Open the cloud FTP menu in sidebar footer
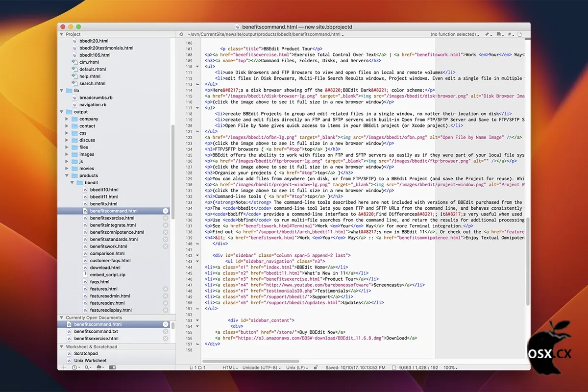588x392 pixels. click(100, 367)
